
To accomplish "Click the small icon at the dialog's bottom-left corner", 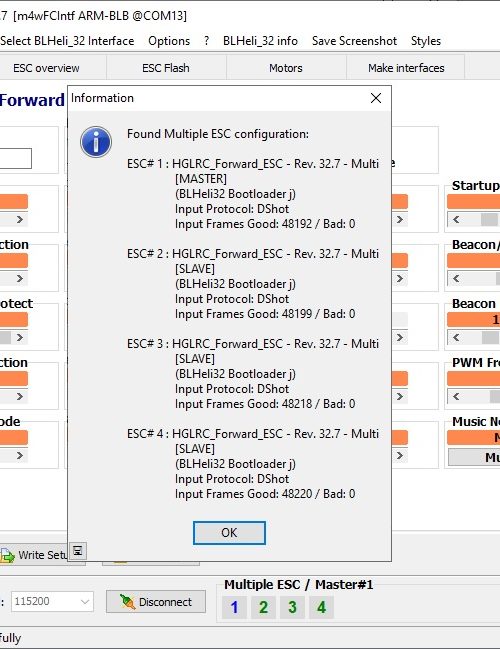I will tap(77, 551).
